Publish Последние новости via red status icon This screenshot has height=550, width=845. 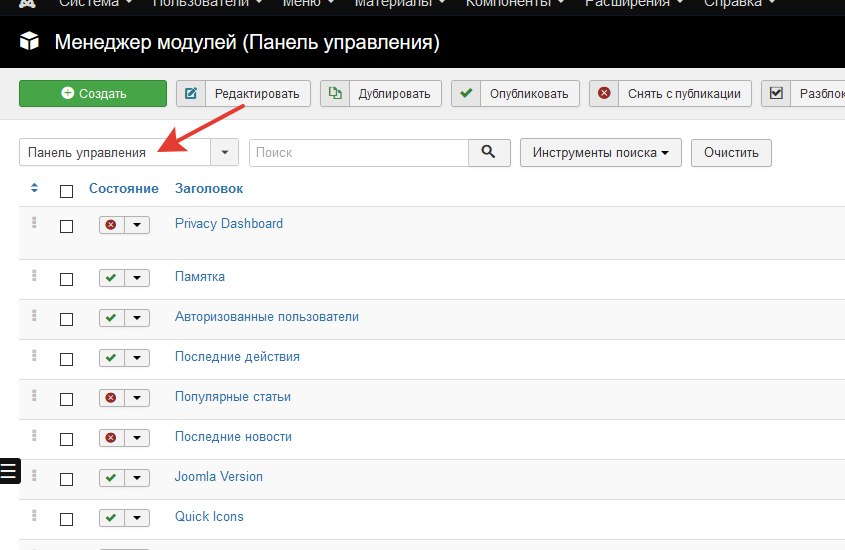pos(112,437)
